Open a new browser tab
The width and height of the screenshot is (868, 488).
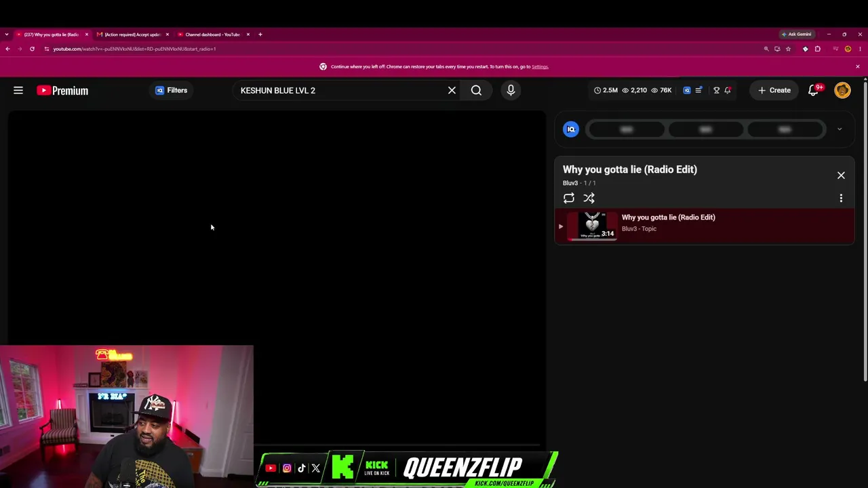(260, 35)
